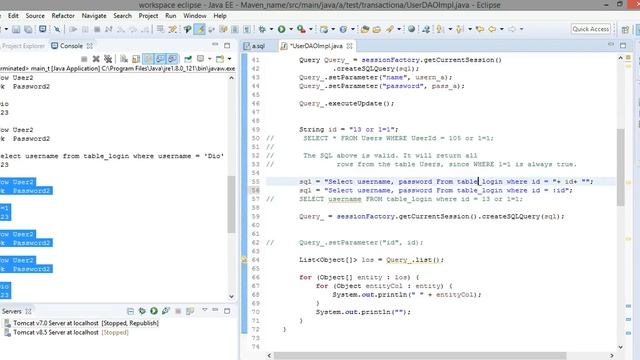The height and width of the screenshot is (360, 640).
Task: Click Remove Launch icon in Console
Action: 96,59
